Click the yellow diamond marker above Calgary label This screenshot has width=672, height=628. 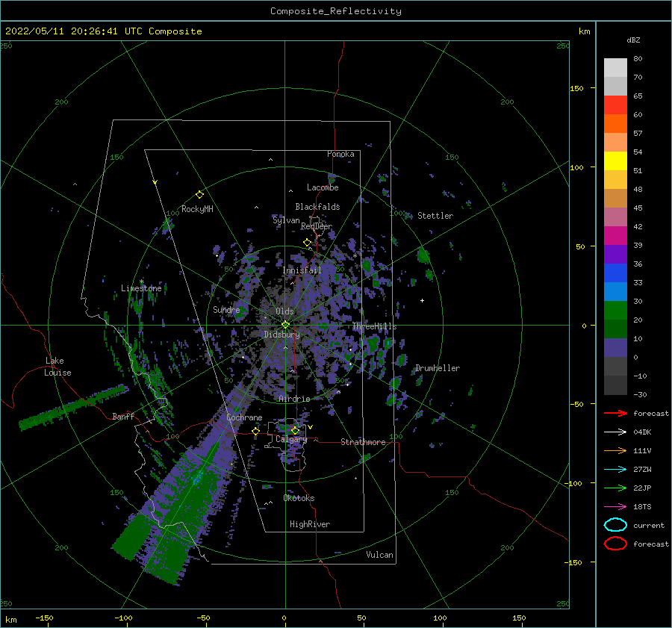(295, 430)
